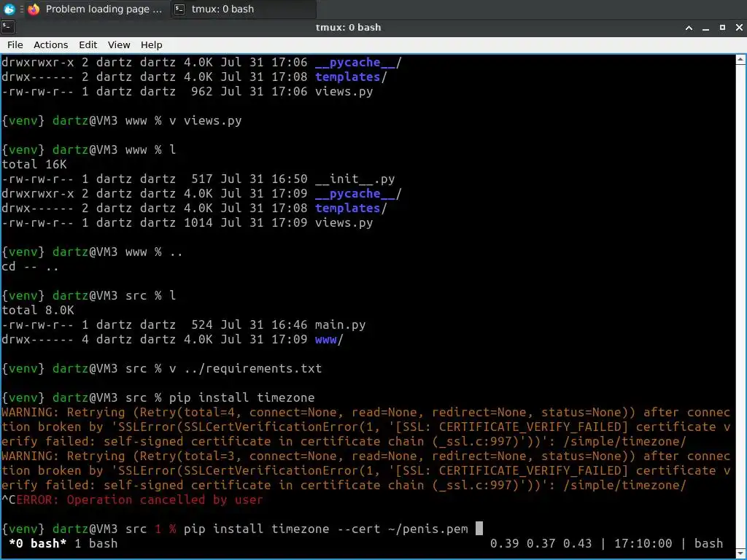Click the 1014-byte "views.py" listing entry

(x=344, y=223)
